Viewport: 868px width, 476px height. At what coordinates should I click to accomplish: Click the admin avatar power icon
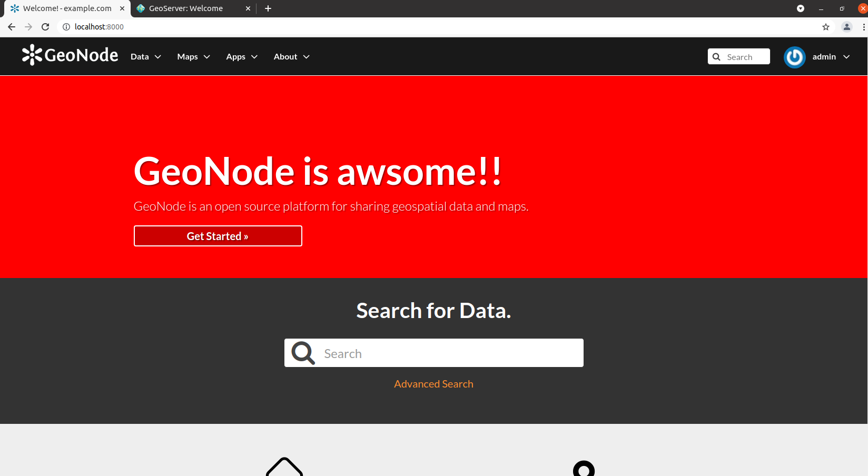click(x=794, y=57)
